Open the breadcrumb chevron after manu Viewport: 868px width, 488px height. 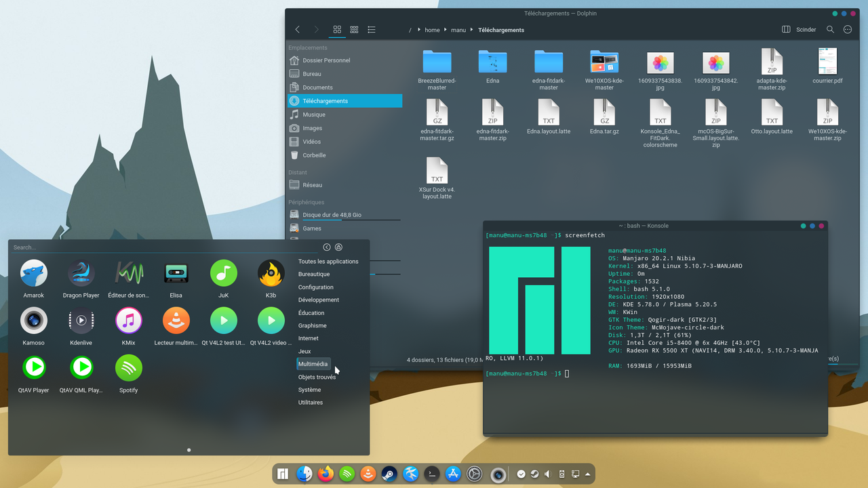point(471,30)
